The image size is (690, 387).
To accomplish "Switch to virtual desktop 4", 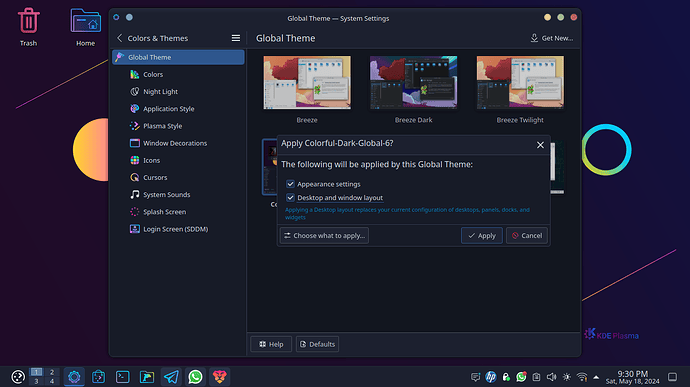I will [52, 381].
